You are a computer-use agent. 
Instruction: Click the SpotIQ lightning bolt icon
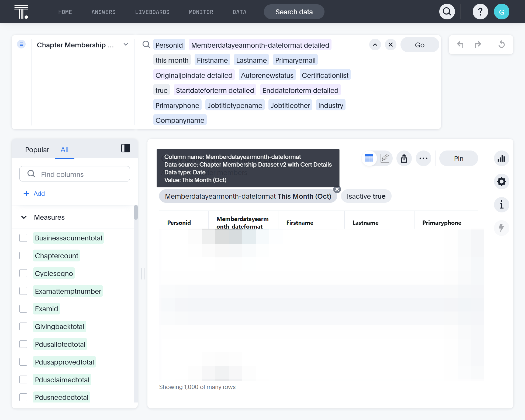coord(502,228)
